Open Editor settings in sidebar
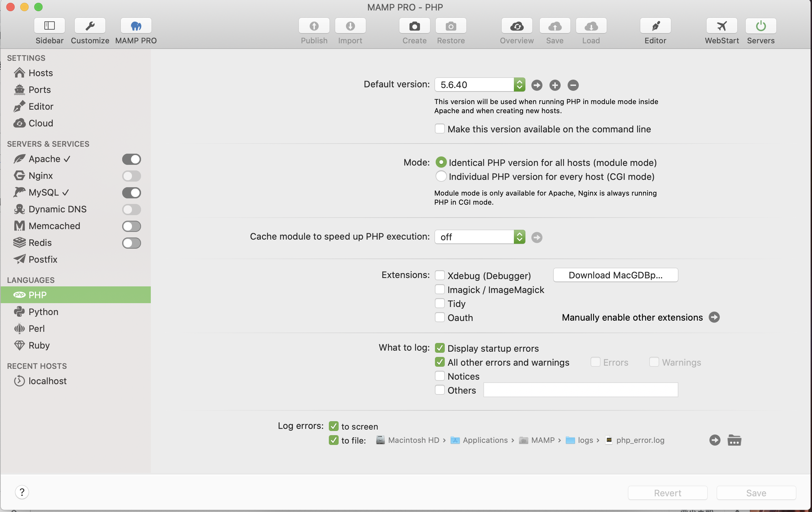The image size is (812, 512). pyautogui.click(x=75, y=107)
